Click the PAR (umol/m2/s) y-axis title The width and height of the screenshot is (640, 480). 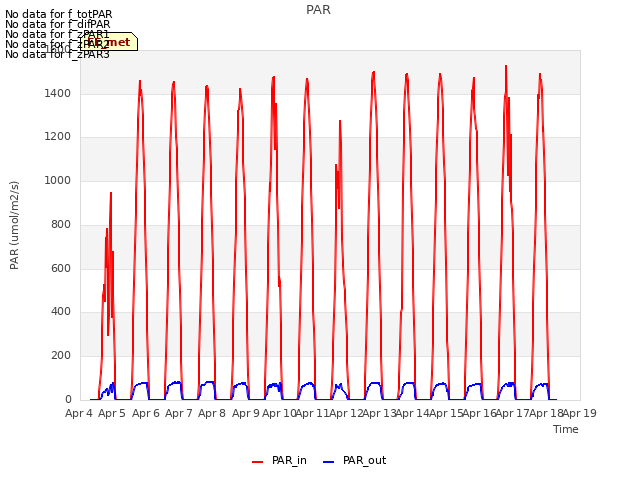[x=14, y=225]
